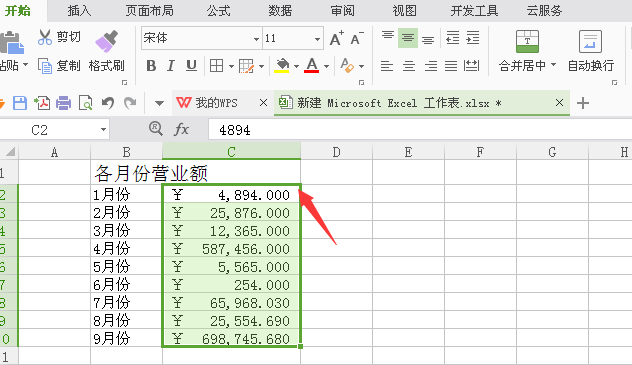Center text horizontally

tap(409, 66)
